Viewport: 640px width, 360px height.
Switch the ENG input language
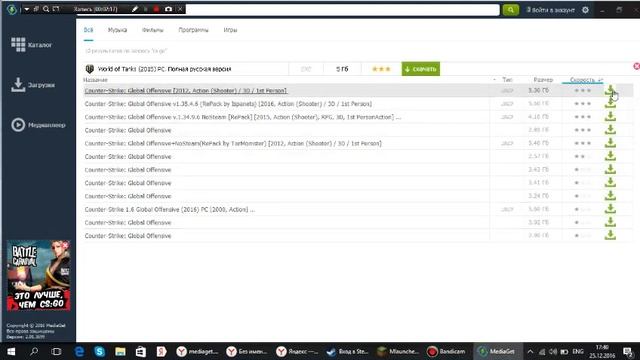coord(578,351)
